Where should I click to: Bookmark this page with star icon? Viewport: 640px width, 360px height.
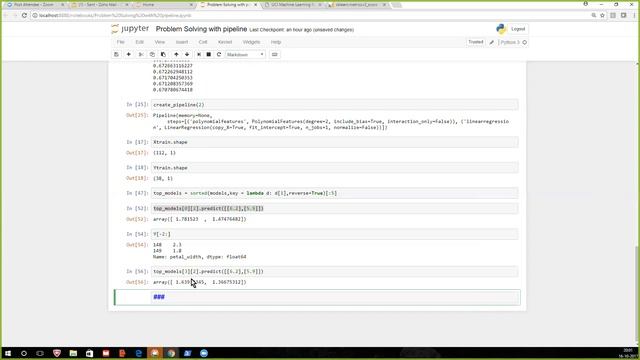602,15
